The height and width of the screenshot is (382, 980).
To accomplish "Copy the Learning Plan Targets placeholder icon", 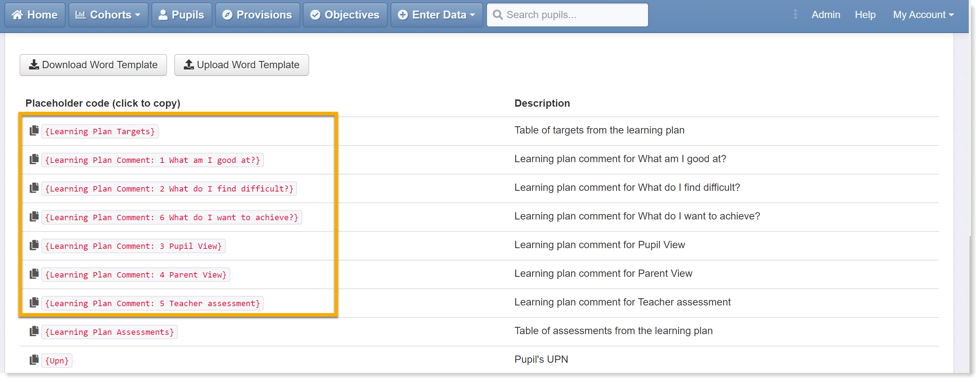I will 34,131.
